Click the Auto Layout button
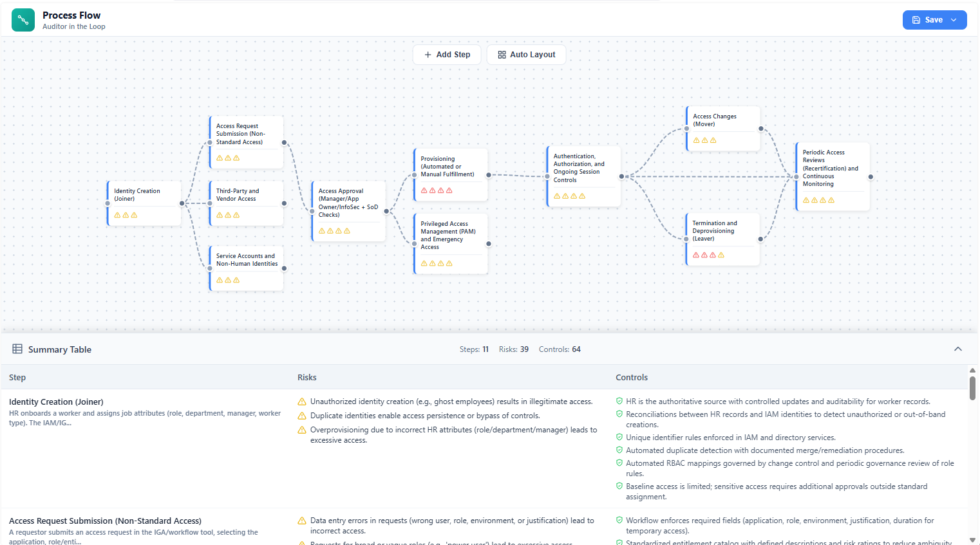The image size is (980, 545). click(526, 54)
